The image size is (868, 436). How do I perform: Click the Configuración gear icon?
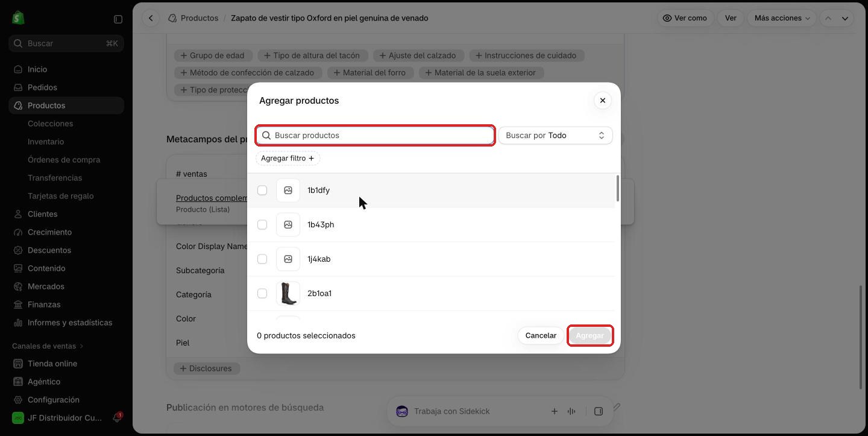[18, 400]
